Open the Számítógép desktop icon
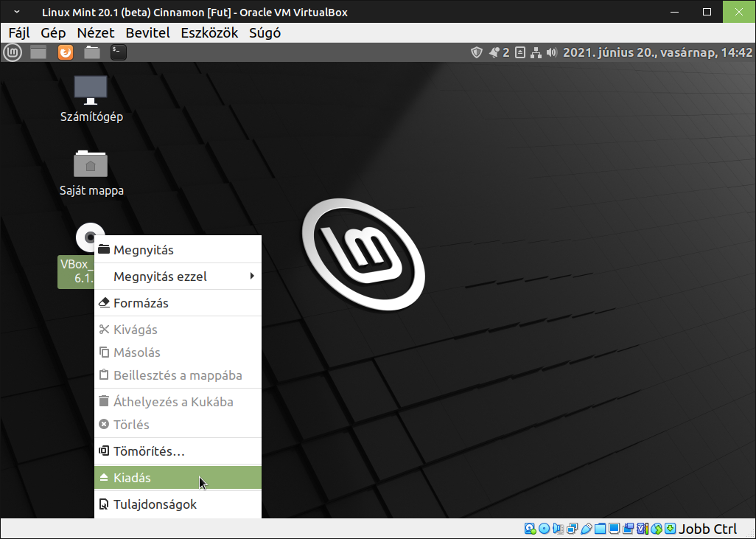Viewport: 756px width, 539px height. coord(91,99)
